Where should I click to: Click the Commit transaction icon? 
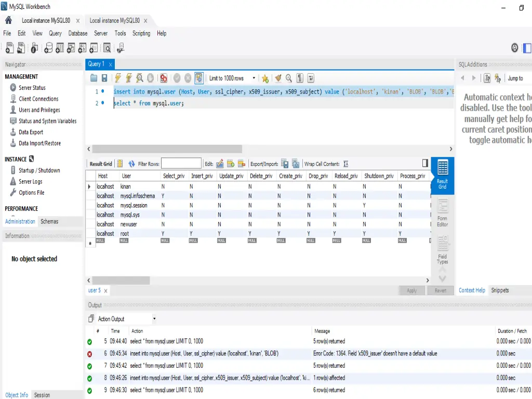click(177, 78)
